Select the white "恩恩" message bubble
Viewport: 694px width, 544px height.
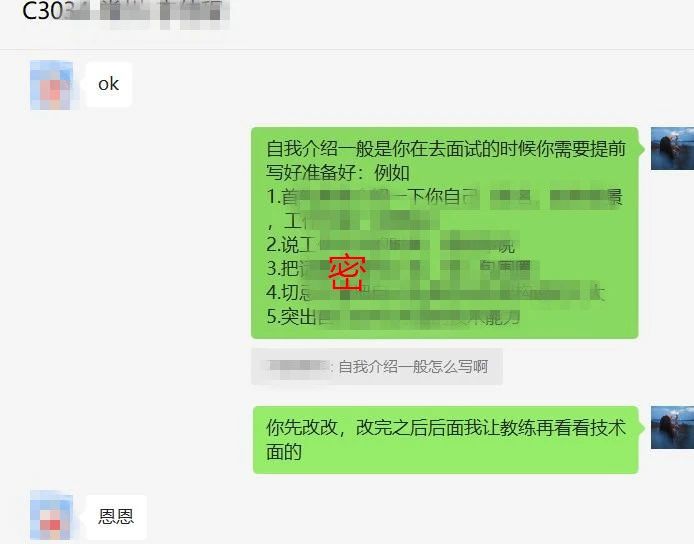[116, 517]
